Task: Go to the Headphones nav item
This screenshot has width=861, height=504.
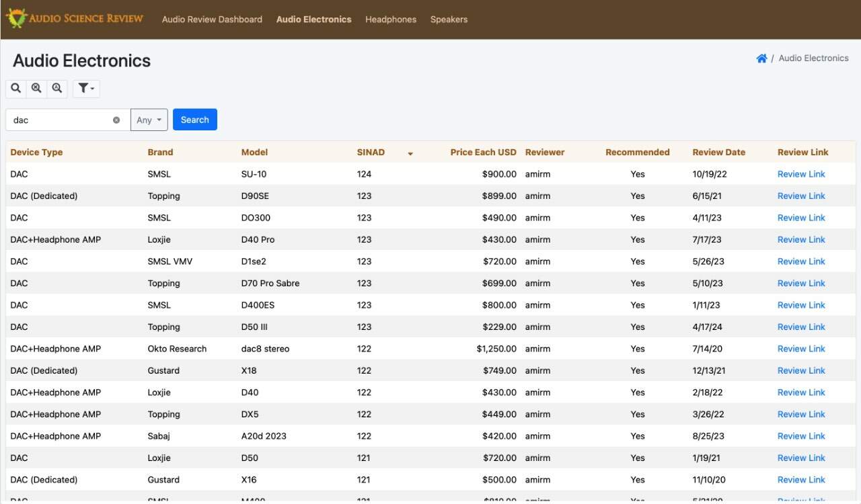Action: [x=391, y=19]
